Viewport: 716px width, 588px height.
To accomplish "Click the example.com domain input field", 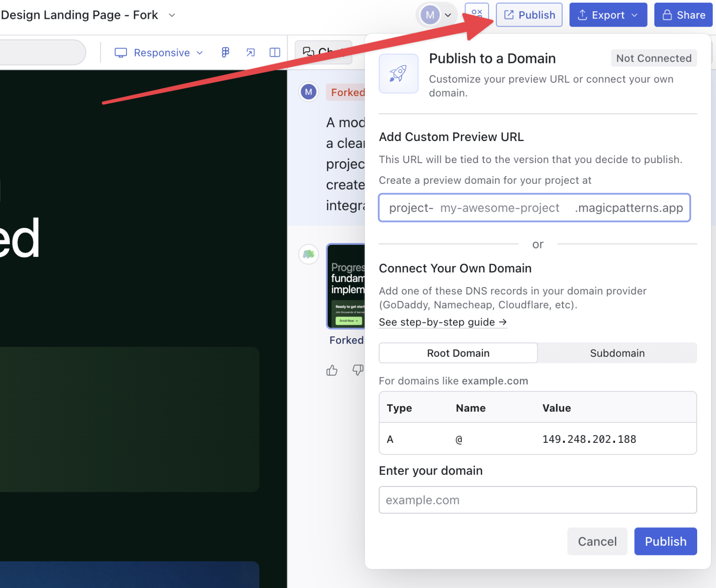I will click(537, 500).
